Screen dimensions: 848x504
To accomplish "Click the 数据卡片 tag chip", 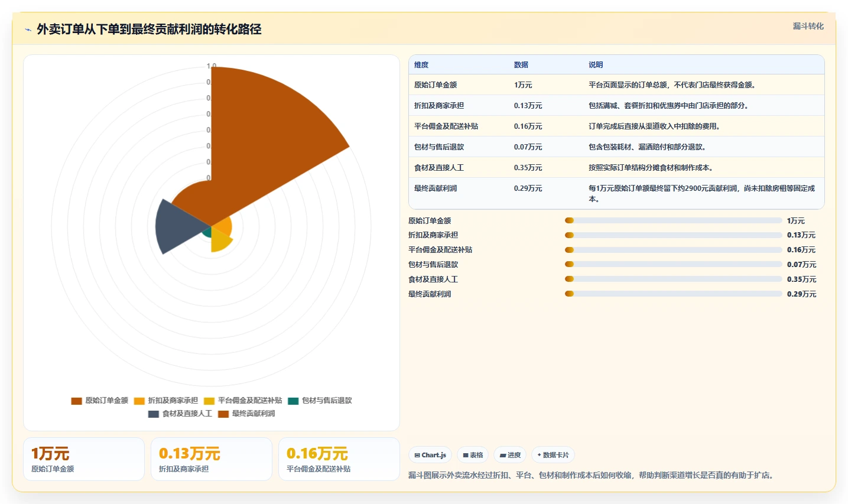I will click(553, 455).
